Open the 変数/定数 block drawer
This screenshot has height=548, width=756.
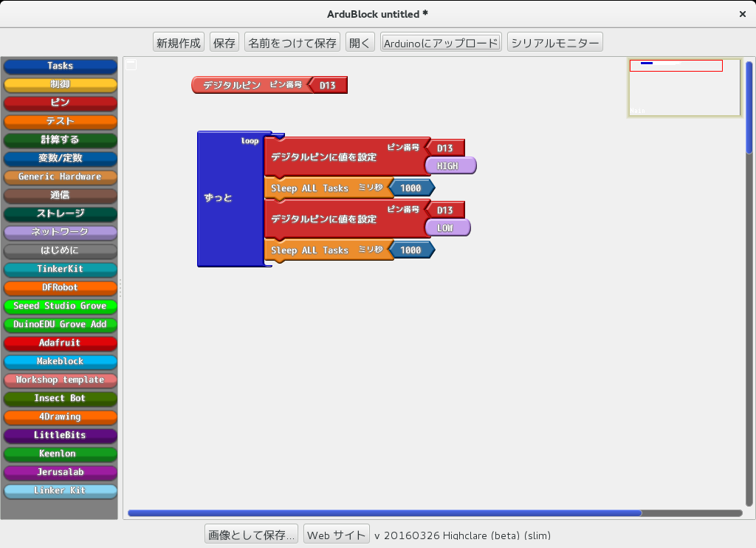[x=61, y=158]
